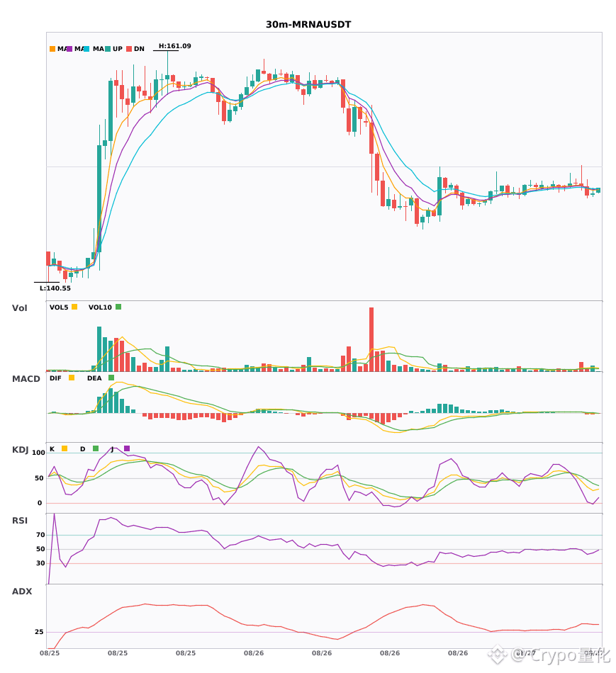Click the green D legend swatch
The width and height of the screenshot is (616, 673).
tap(96, 448)
